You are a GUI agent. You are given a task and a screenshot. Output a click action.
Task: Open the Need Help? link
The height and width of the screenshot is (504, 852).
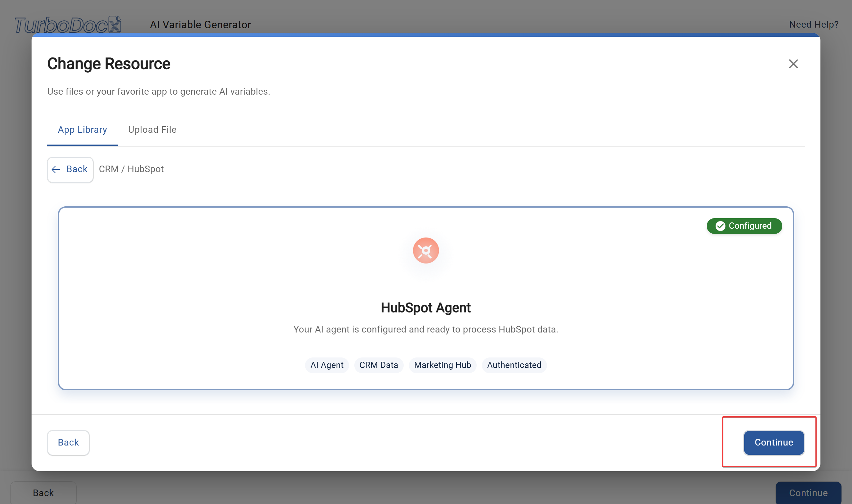pos(814,24)
